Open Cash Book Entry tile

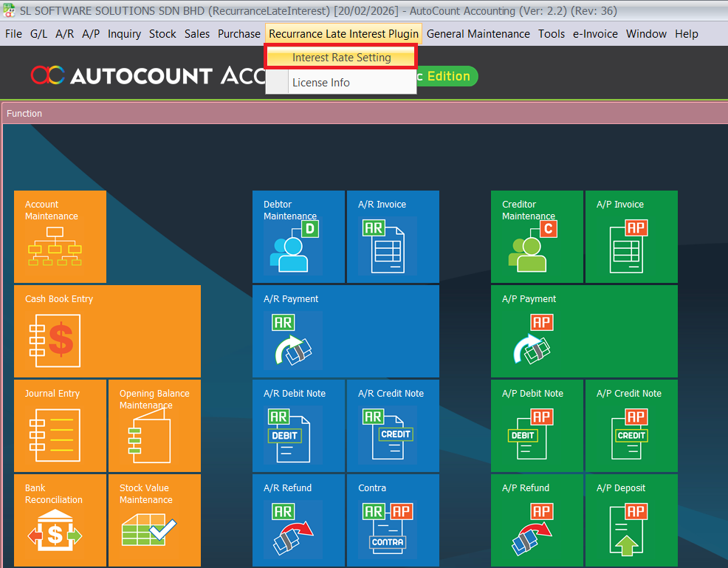[107, 331]
